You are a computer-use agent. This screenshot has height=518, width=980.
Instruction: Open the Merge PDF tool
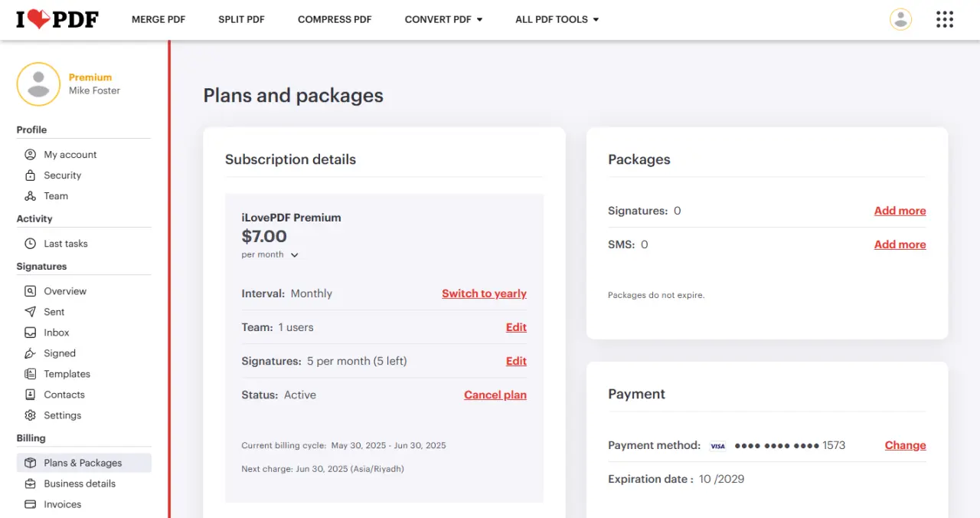158,19
